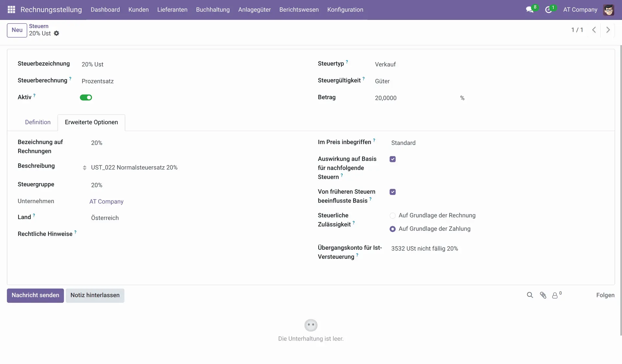Open the Buchhaltung menu
The image size is (622, 364).
pos(213,10)
